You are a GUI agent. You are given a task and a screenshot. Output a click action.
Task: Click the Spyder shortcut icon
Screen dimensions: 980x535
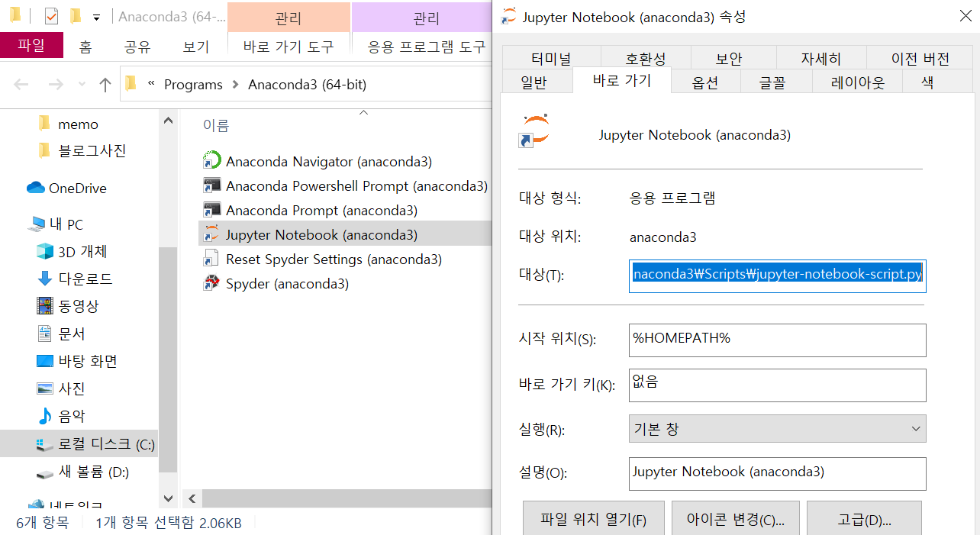tap(211, 283)
